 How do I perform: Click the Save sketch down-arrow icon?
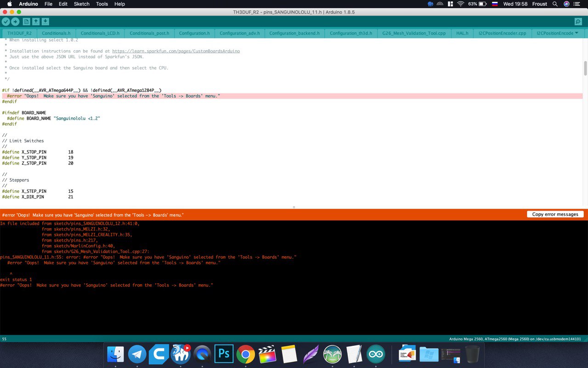click(x=45, y=22)
